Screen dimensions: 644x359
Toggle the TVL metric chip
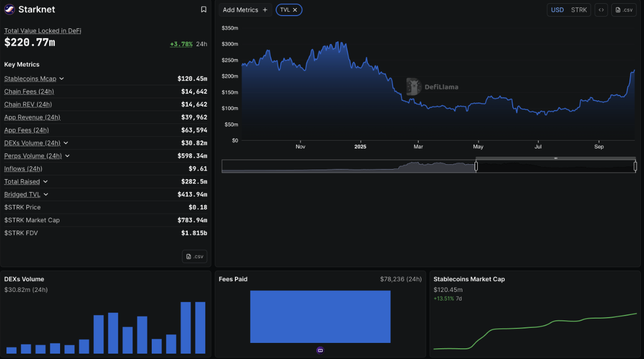coord(285,10)
